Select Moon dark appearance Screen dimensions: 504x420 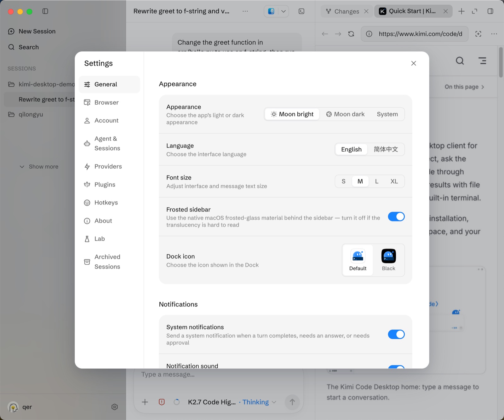point(345,114)
